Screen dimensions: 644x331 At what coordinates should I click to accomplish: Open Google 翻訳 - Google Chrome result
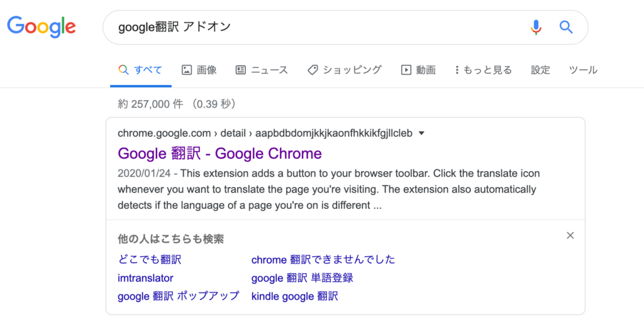tap(219, 154)
